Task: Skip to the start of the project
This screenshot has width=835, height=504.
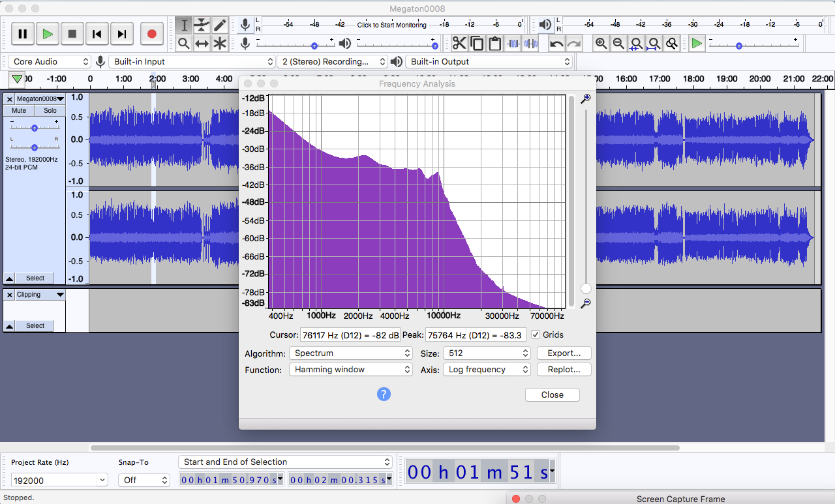Action: coord(97,34)
